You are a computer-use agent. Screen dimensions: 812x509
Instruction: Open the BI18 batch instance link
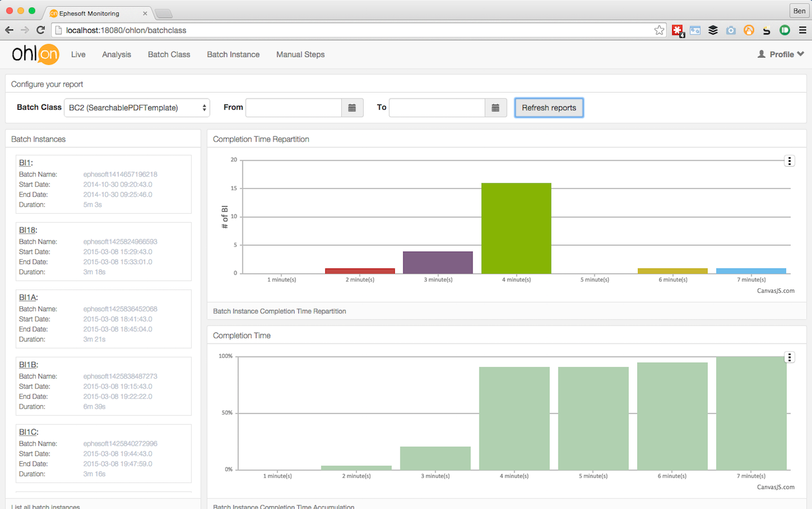coord(27,230)
